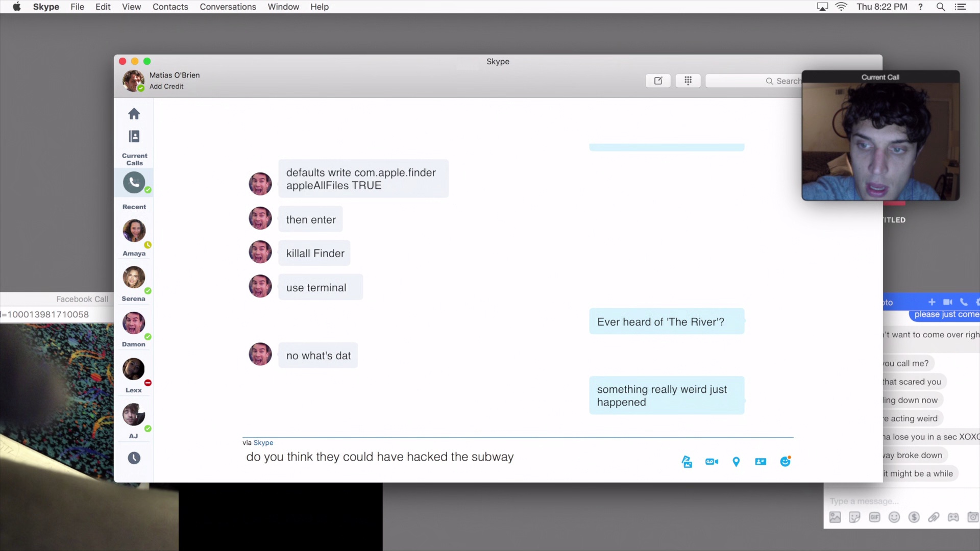Open the Skype Home icon in sidebar
Viewport: 980px width, 551px height.
[x=134, y=114]
